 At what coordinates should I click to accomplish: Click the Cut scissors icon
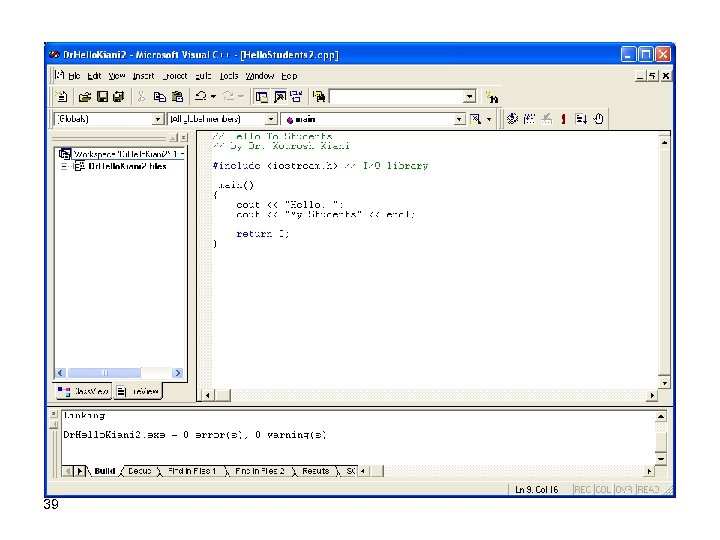[x=141, y=97]
